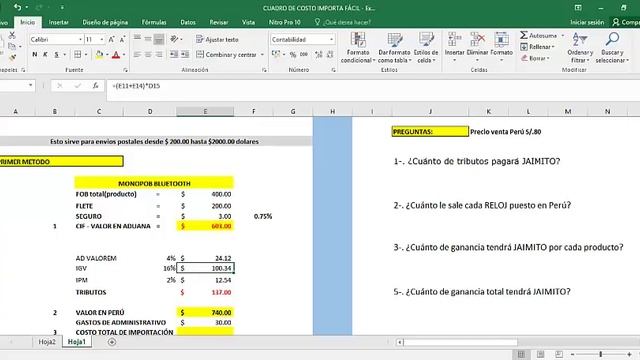Click the Copy icon
Viewport: 640px width, 360px height.
click(12, 46)
